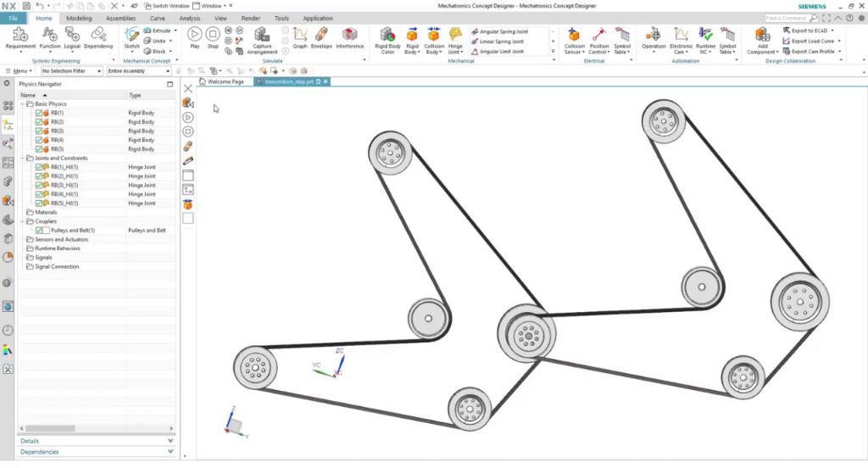
Task: Toggle checkbox for RB(3) rigid body
Action: coord(39,131)
